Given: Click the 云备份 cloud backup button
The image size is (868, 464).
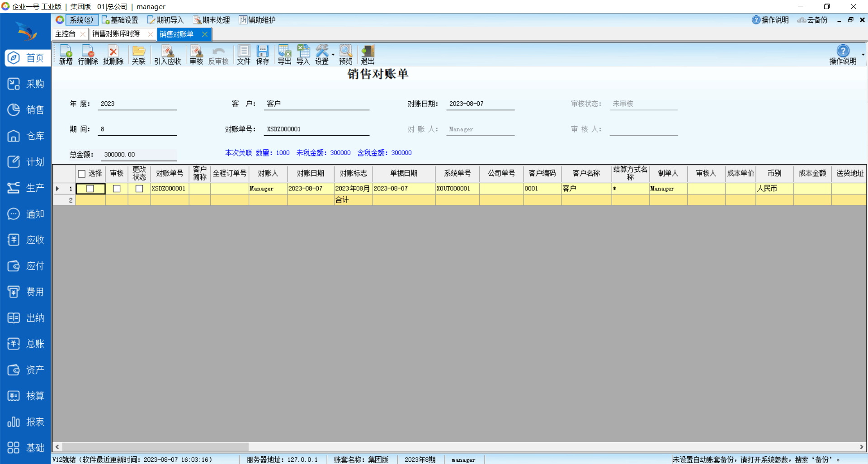Looking at the screenshot, I should [x=812, y=20].
